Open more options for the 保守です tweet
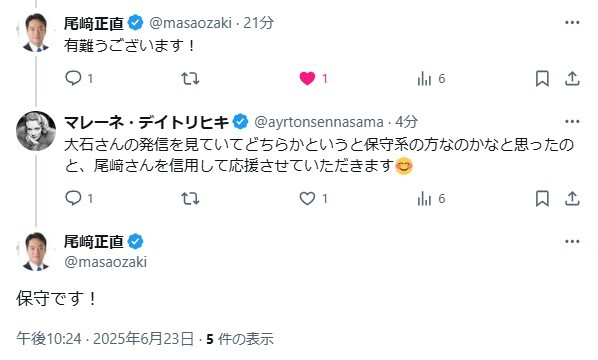The height and width of the screenshot is (360, 598). point(572,241)
